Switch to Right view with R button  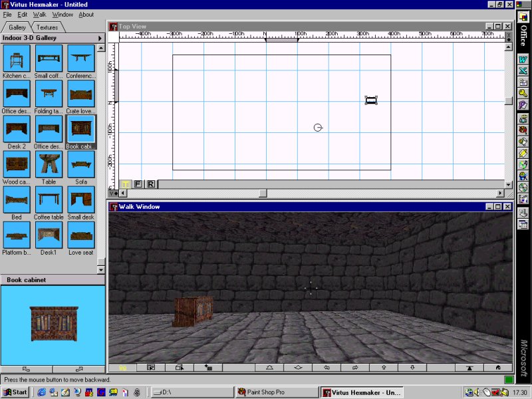click(x=151, y=184)
